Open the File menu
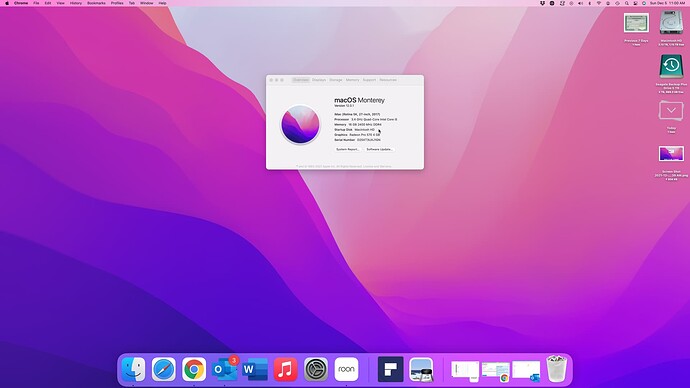The image size is (690, 388). pyautogui.click(x=36, y=3)
